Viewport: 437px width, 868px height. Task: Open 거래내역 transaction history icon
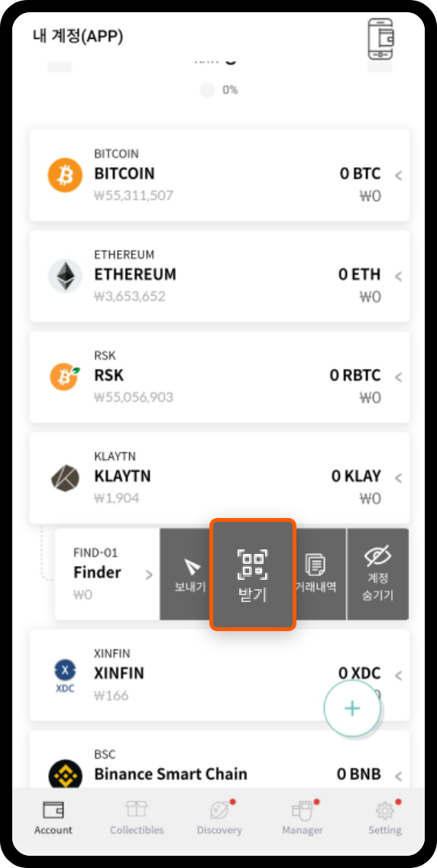click(x=316, y=565)
